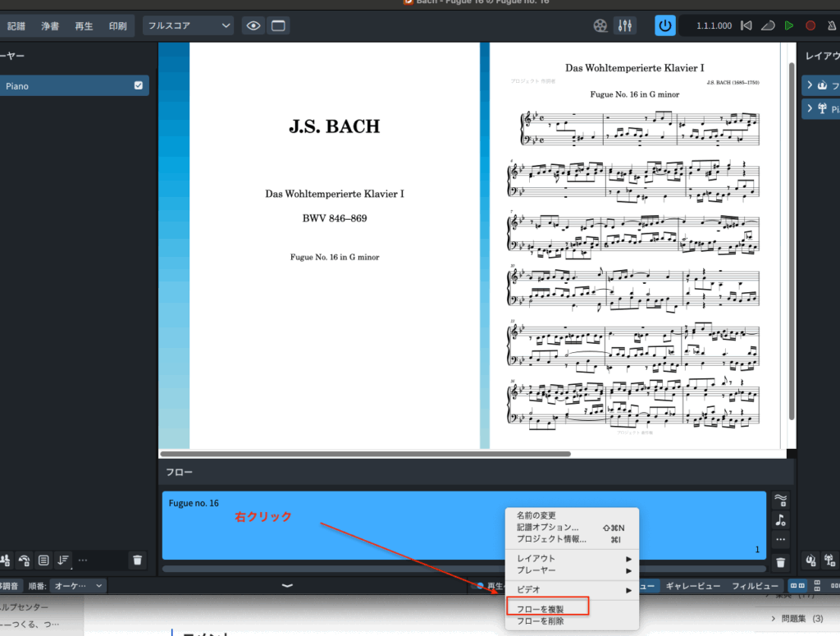Toggle the blue activate project power button
The height and width of the screenshot is (636, 840).
[x=665, y=25]
